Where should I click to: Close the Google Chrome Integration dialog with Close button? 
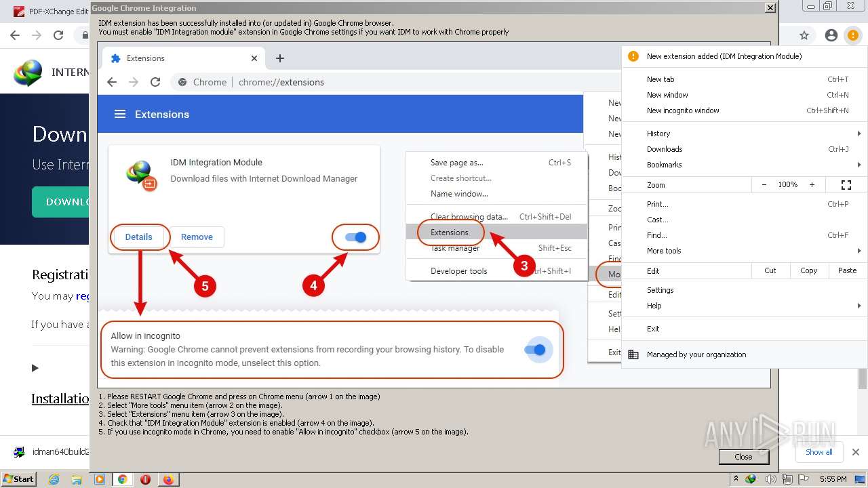pos(743,457)
